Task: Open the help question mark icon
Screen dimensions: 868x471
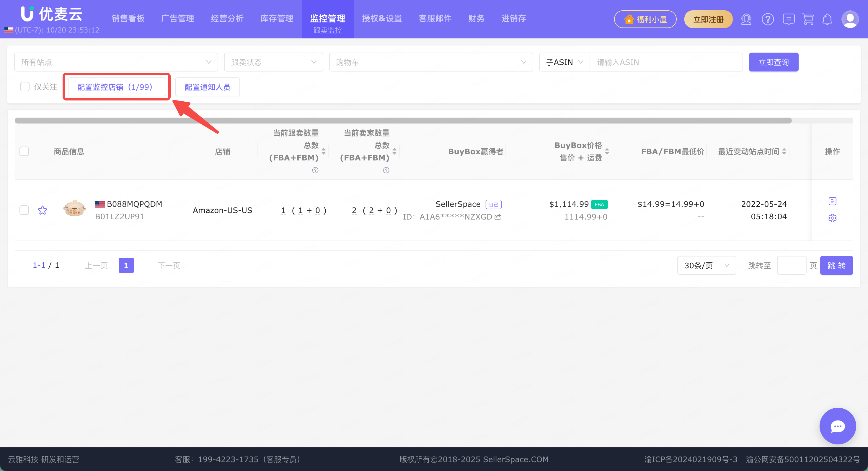Action: [767, 19]
